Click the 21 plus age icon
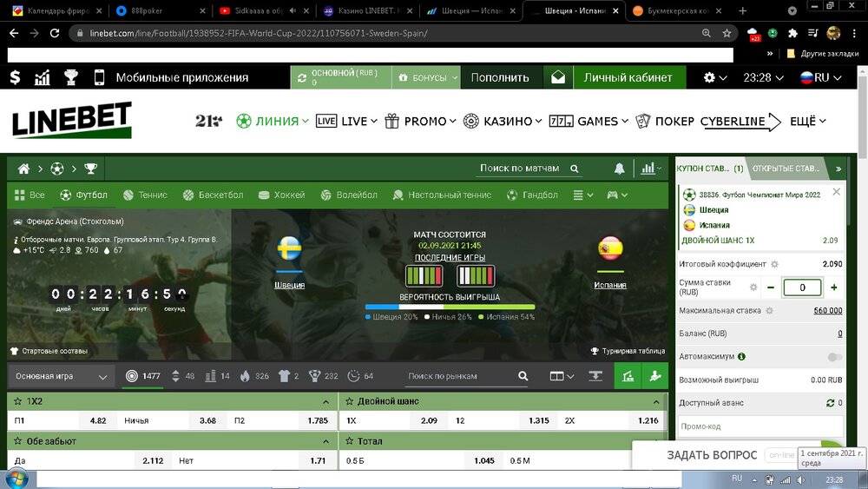 pos(208,121)
